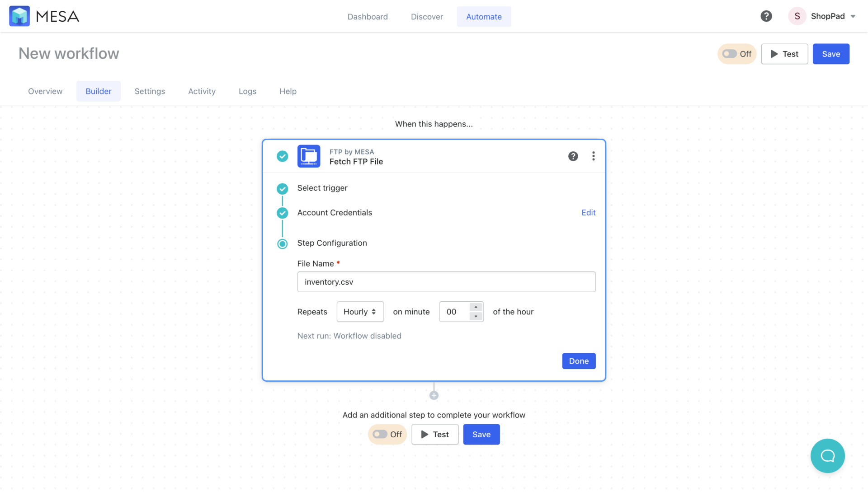The height and width of the screenshot is (496, 868).
Task: Open the Repeats Hourly dropdown
Action: pyautogui.click(x=360, y=312)
